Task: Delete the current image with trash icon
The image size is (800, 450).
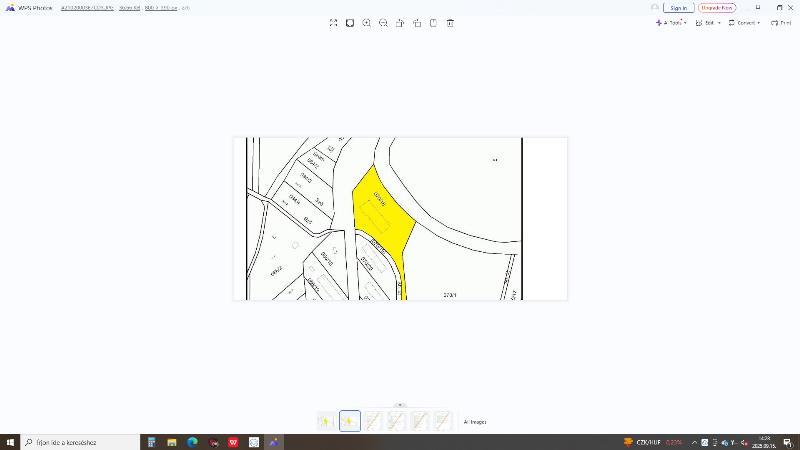Action: tap(450, 23)
